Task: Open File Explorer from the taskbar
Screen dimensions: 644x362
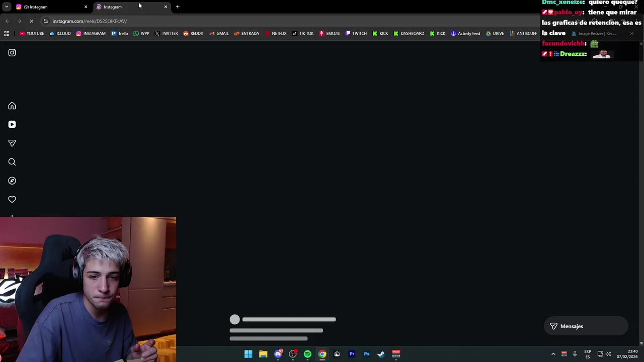Action: pyautogui.click(x=263, y=354)
